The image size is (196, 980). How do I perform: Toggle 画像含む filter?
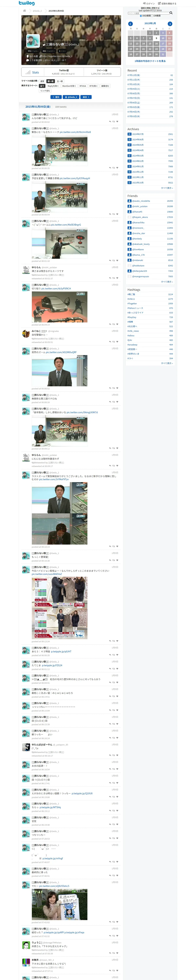tap(105, 86)
